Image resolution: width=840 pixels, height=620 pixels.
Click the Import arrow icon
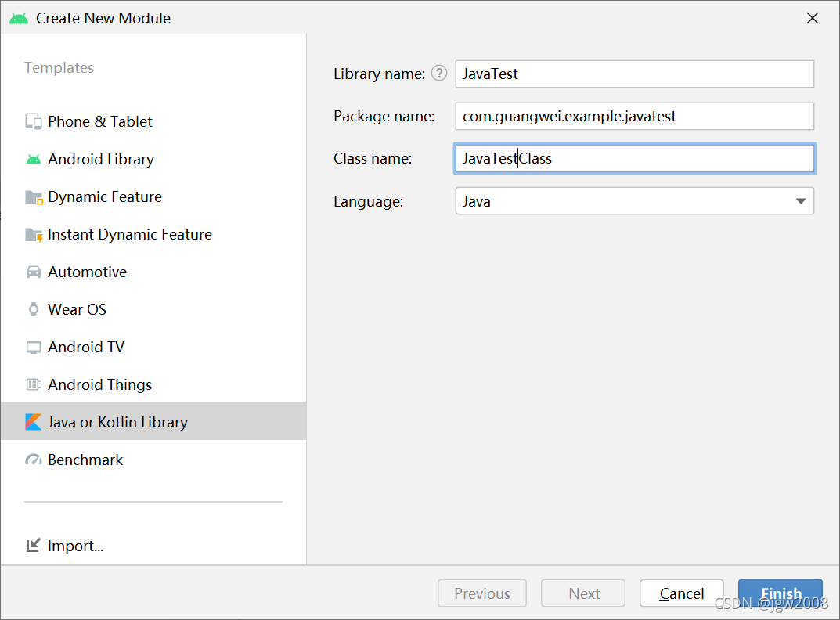coord(34,546)
